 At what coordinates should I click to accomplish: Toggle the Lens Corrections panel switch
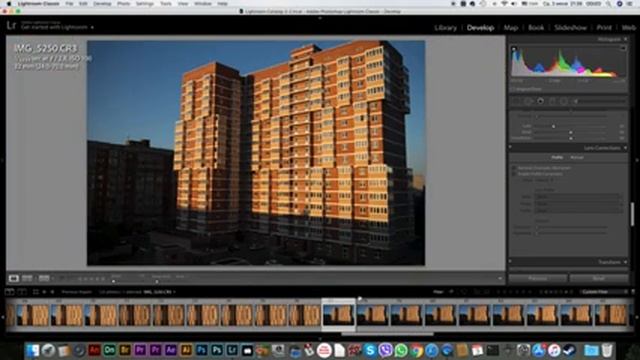[x=511, y=148]
